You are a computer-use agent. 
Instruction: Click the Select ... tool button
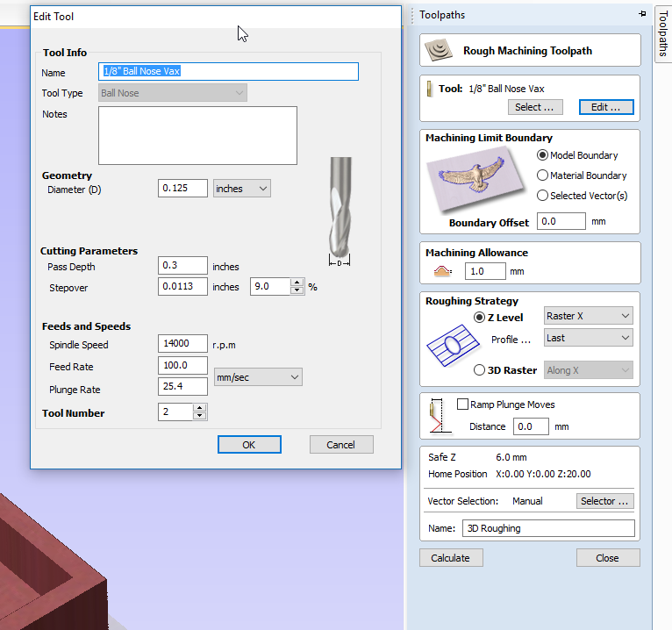coord(535,107)
